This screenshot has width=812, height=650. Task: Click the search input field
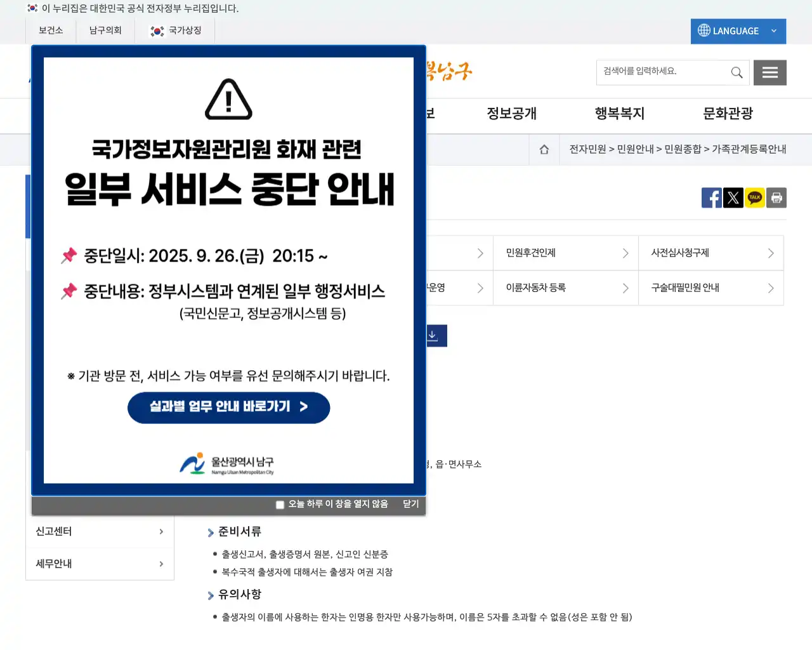click(x=663, y=72)
